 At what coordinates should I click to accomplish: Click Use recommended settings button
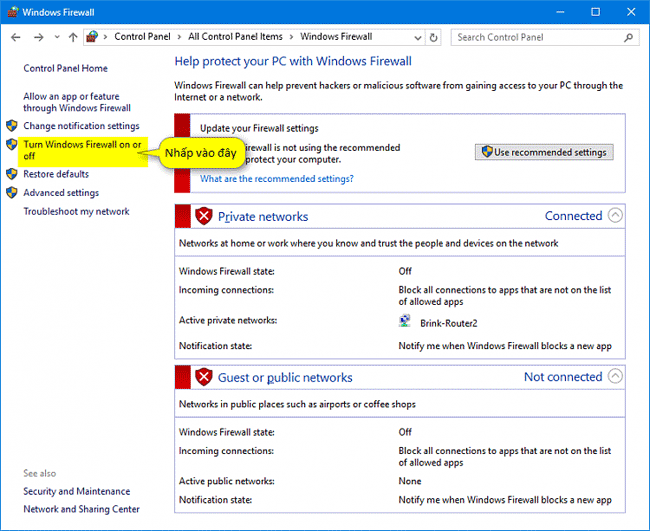click(544, 152)
